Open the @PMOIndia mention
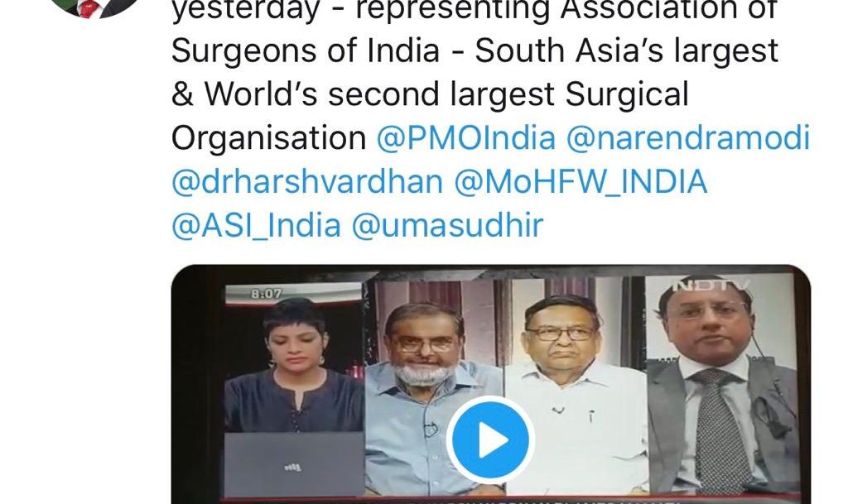Viewport: 848px width, 504px height. click(465, 137)
